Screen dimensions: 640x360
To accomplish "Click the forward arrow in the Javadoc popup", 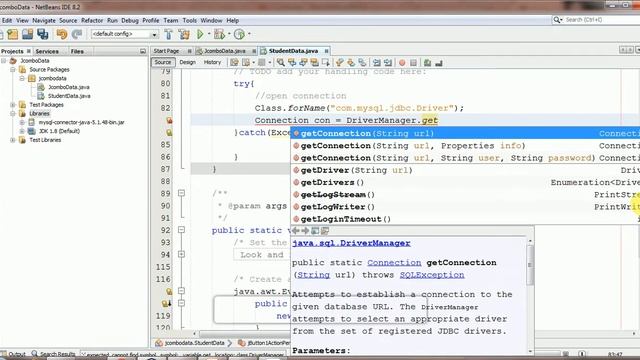I will [305, 231].
